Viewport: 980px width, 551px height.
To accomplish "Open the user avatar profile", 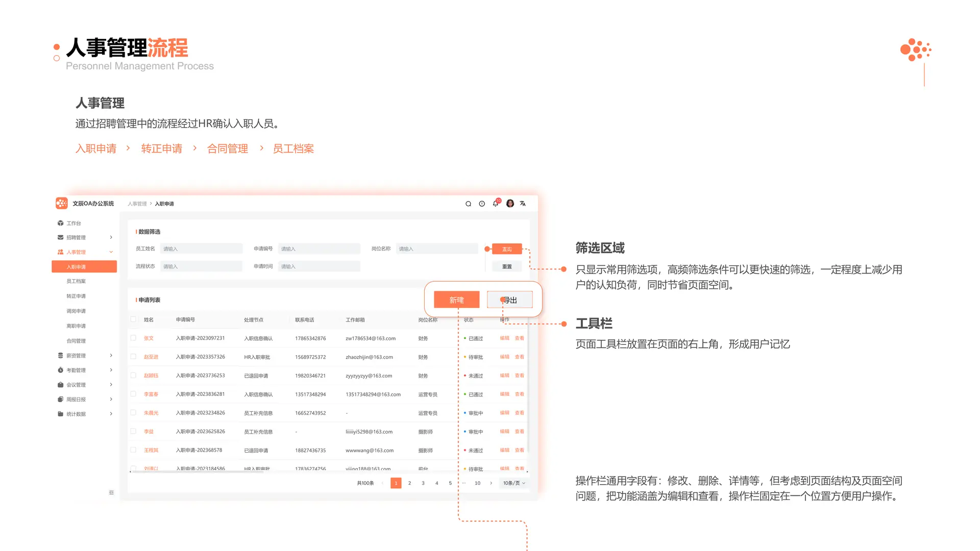I will (510, 204).
